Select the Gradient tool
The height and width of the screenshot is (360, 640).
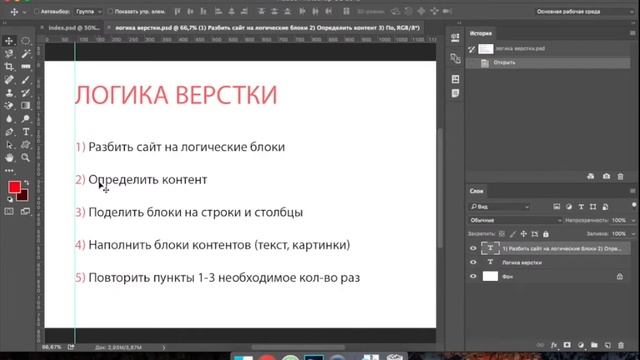point(25,106)
